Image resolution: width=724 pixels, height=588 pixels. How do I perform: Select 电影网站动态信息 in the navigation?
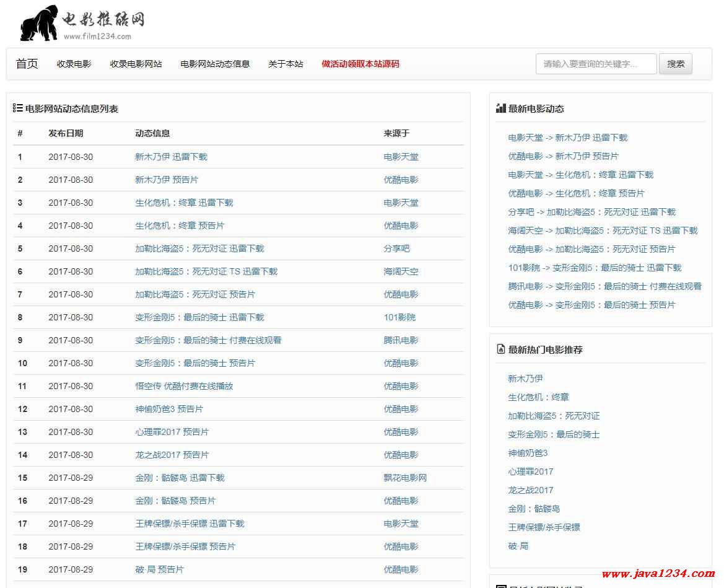(x=215, y=64)
